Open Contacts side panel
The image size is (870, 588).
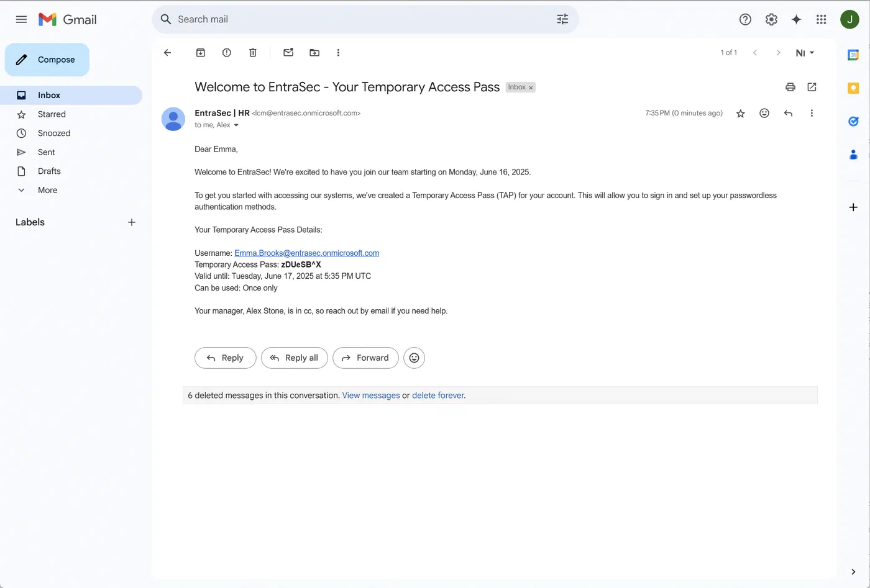(x=853, y=154)
